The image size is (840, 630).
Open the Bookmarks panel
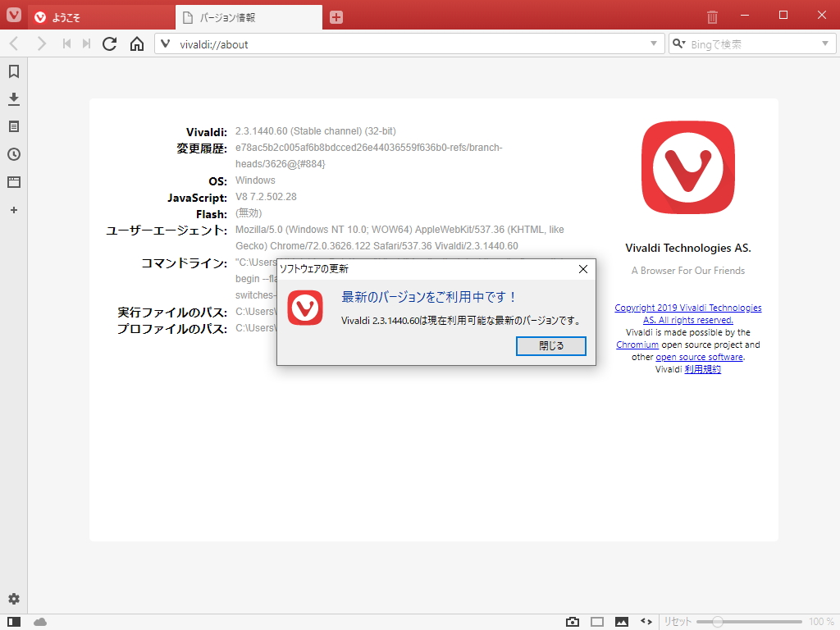pyautogui.click(x=13, y=71)
